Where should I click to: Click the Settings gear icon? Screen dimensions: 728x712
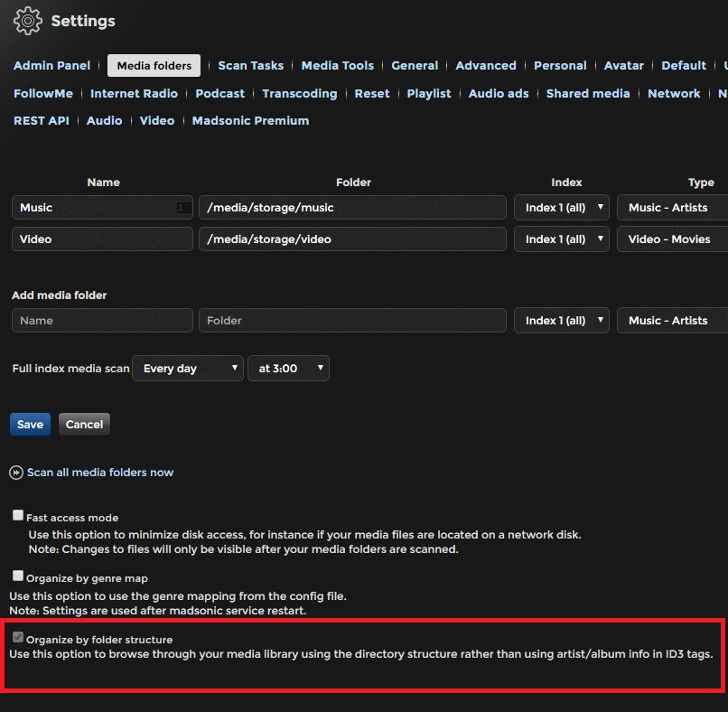tap(28, 21)
